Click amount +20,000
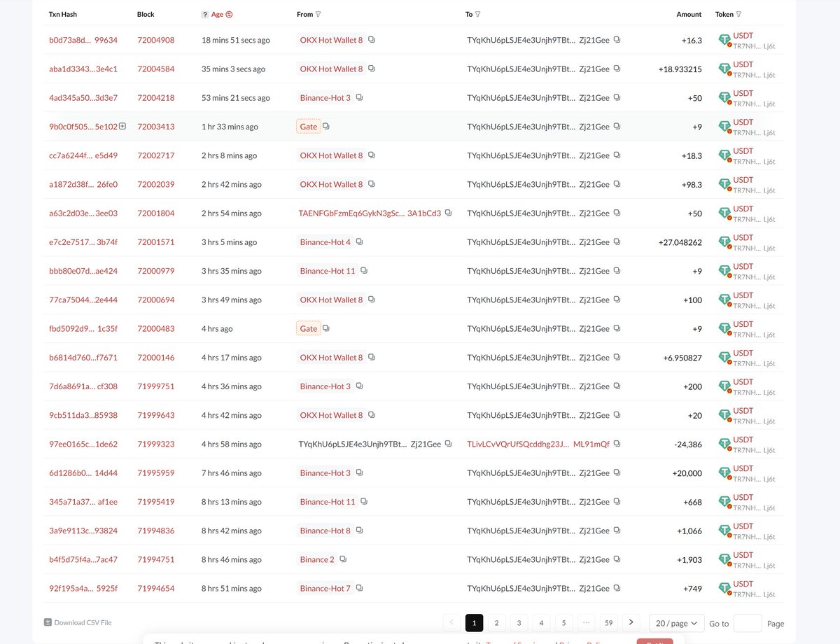Screen dimensions: 840x644 click(687, 473)
